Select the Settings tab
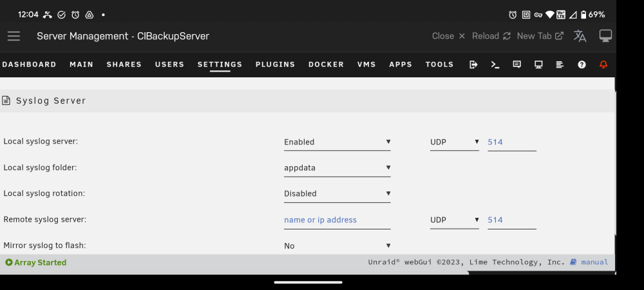644x290 pixels. tap(220, 64)
